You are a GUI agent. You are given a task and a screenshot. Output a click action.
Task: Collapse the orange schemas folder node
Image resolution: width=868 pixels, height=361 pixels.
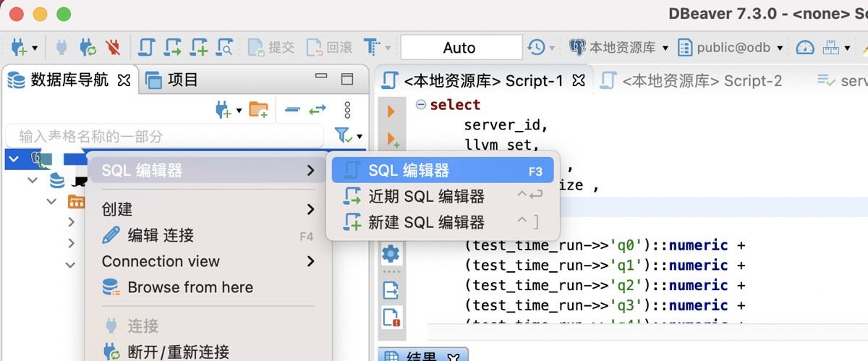click(51, 201)
